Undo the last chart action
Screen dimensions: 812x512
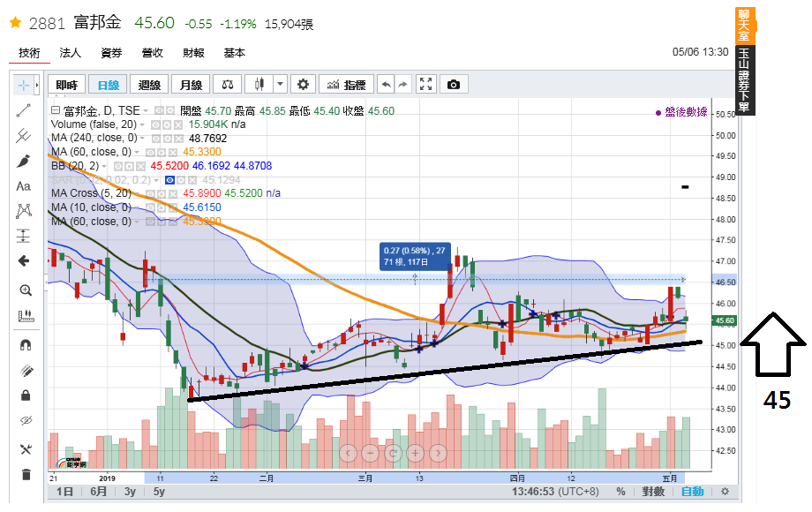(386, 85)
